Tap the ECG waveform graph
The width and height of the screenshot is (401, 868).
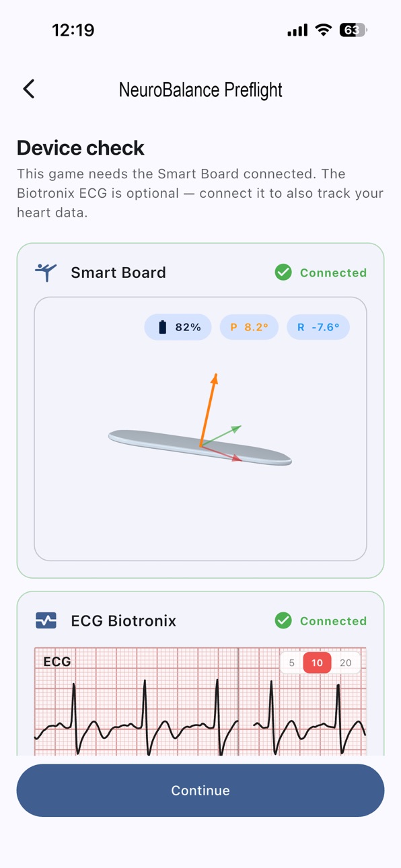coord(200,701)
